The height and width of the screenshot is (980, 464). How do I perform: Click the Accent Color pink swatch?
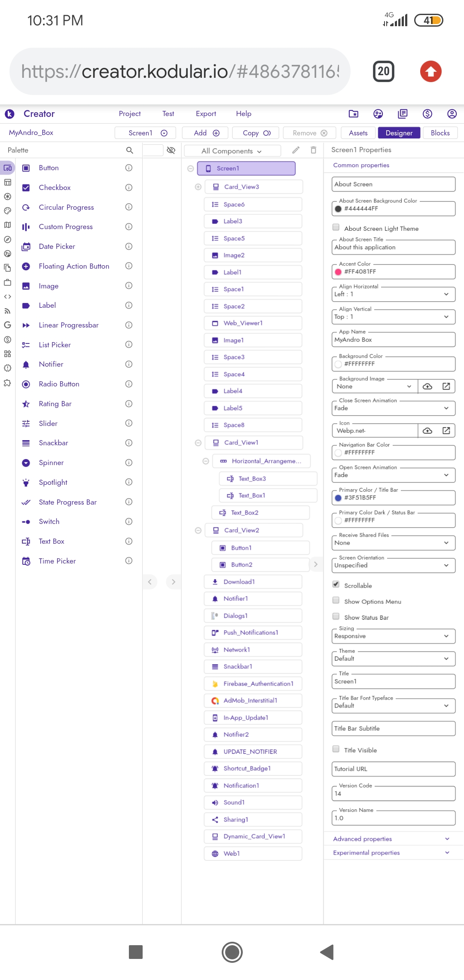click(338, 272)
